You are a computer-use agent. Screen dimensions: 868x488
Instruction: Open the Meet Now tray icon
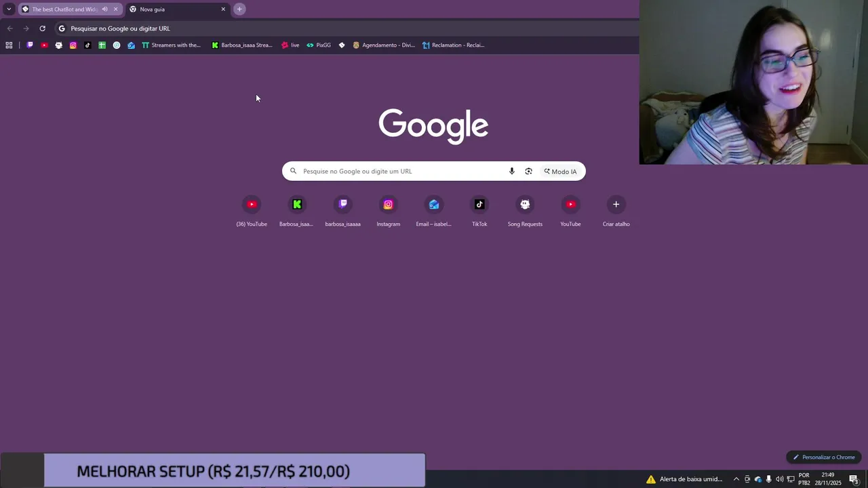pos(747,479)
